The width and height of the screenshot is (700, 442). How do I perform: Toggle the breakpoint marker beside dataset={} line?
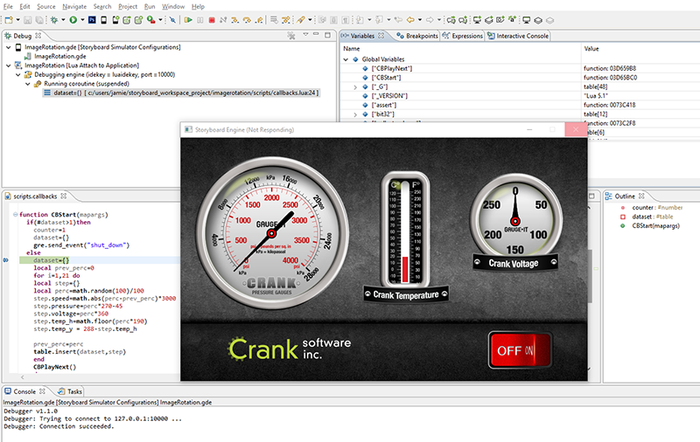pos(6,260)
